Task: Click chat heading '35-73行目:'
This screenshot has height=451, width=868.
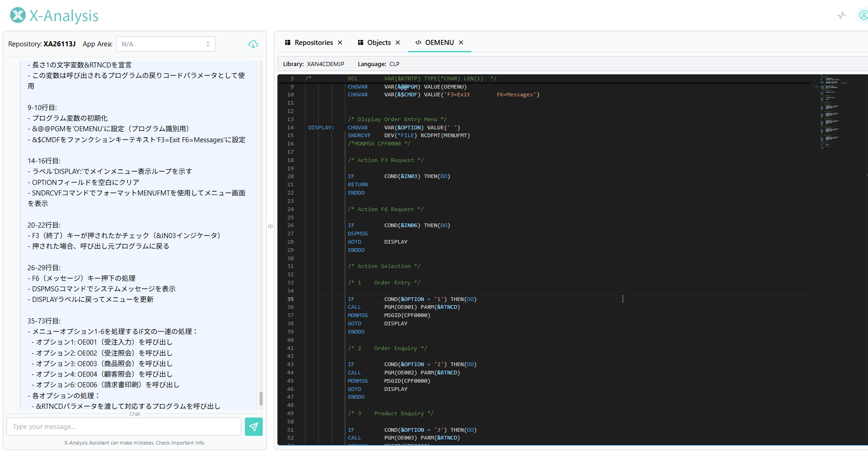Action: click(44, 321)
